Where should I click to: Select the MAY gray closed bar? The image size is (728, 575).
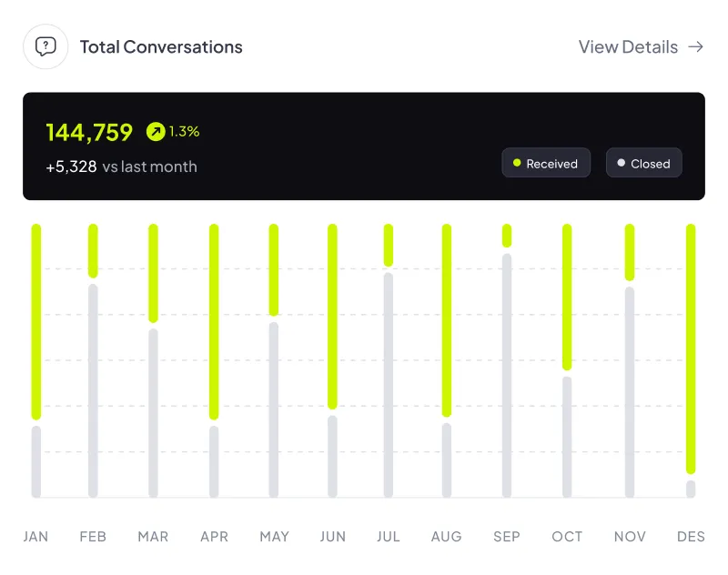pyautogui.click(x=274, y=409)
